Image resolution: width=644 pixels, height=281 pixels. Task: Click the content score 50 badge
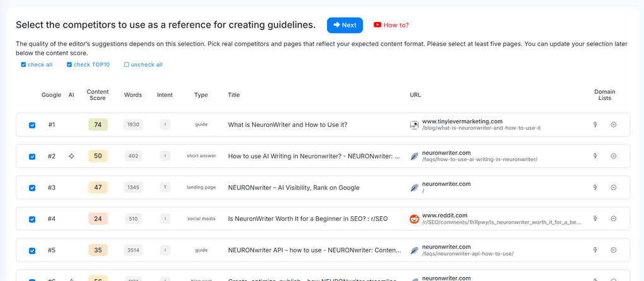[x=97, y=156]
